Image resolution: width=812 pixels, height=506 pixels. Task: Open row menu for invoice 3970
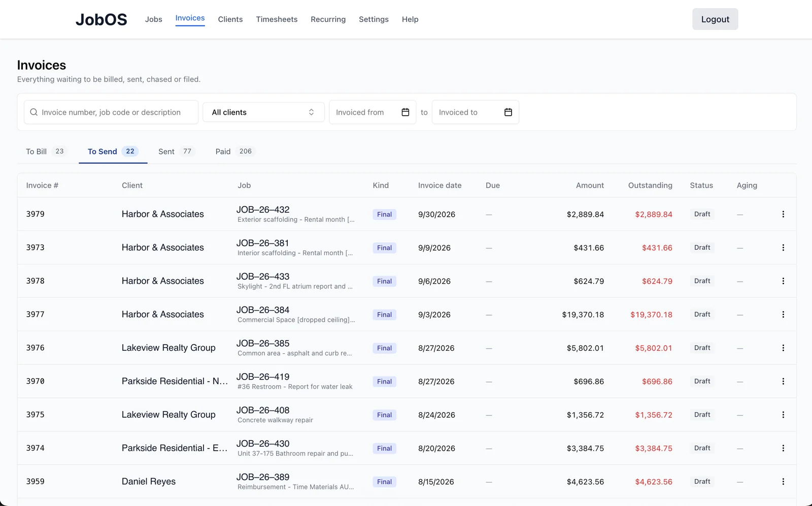(x=783, y=381)
